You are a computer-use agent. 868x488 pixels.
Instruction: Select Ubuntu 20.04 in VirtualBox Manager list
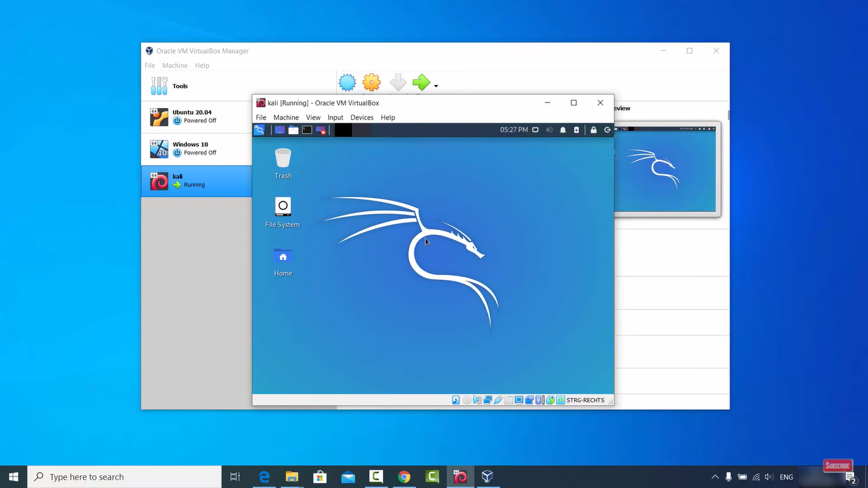(x=196, y=117)
